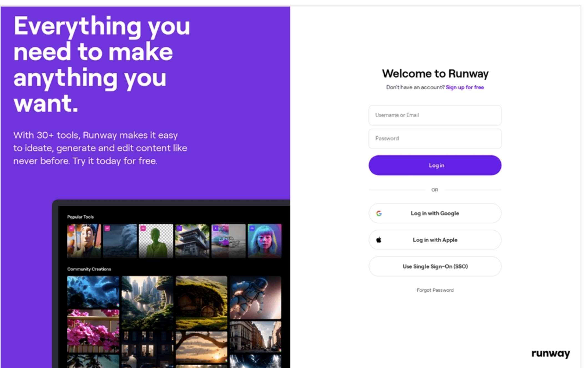Click the Apple logo icon to login
The height and width of the screenshot is (368, 588).
coord(379,240)
